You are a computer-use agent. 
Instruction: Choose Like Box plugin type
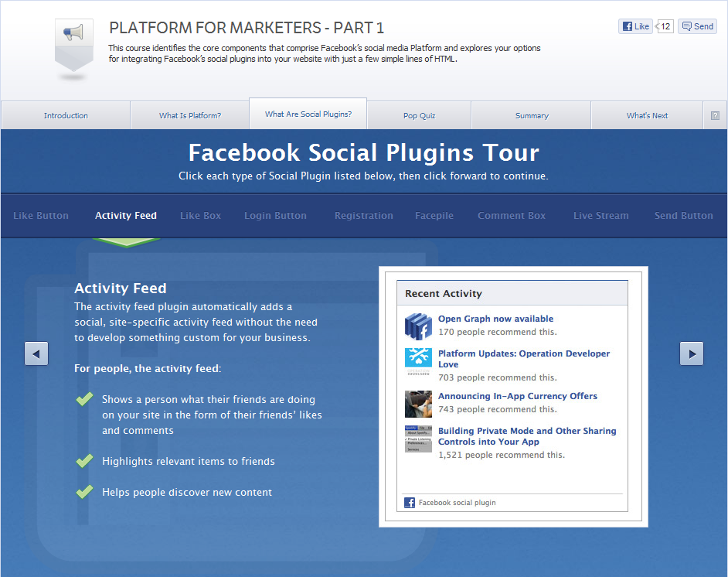pyautogui.click(x=201, y=216)
